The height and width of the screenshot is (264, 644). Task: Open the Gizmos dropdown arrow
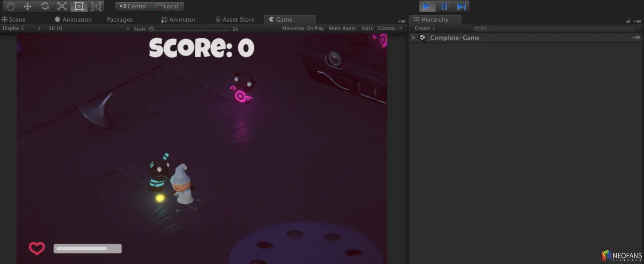point(400,28)
